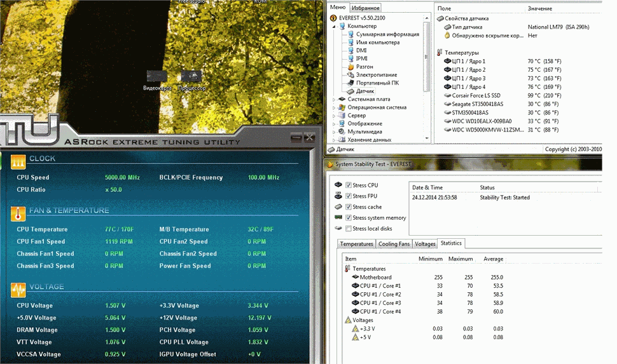The width and height of the screenshot is (617, 364).
Task: Click the Stress system memory icon
Action: (338, 217)
